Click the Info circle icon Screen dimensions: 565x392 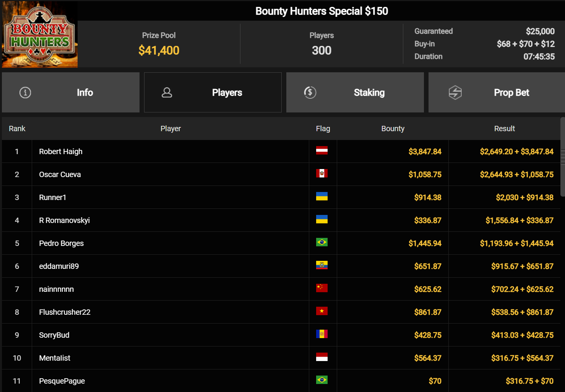(x=25, y=93)
